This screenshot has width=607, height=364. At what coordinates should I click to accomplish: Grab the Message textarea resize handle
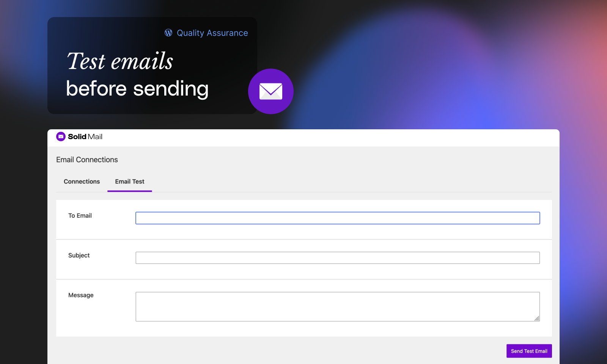tap(537, 318)
